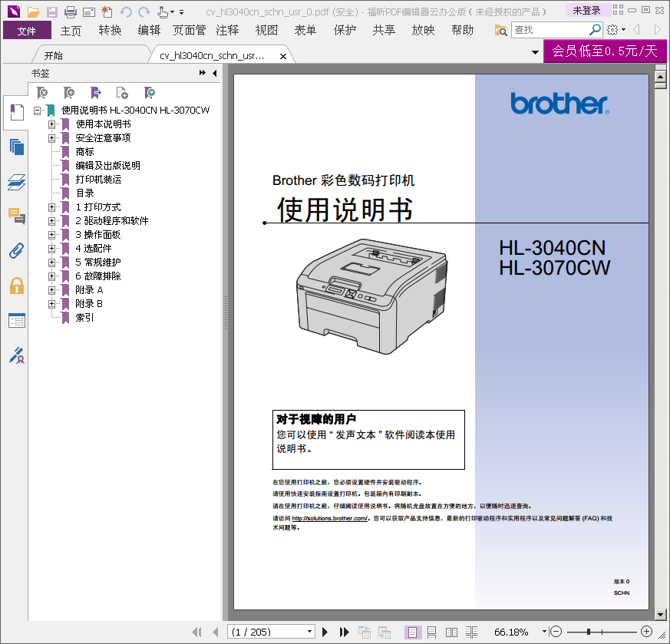This screenshot has height=644, width=670.
Task: Select the 索引 bookmark
Action: click(84, 318)
